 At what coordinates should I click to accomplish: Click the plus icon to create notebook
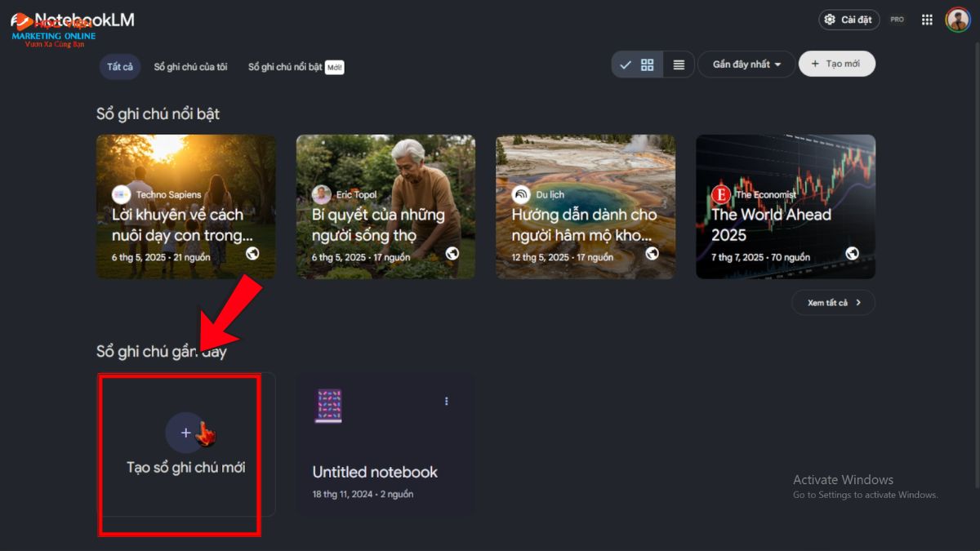[185, 433]
